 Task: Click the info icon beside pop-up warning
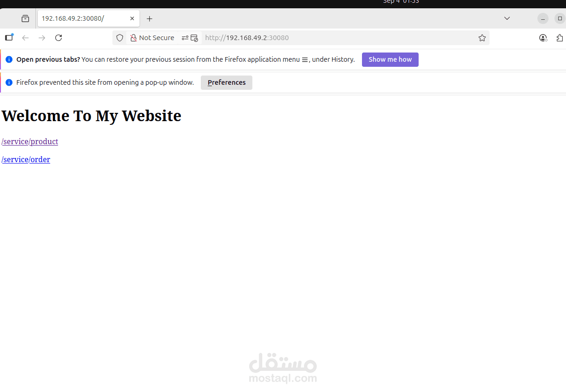pos(9,82)
